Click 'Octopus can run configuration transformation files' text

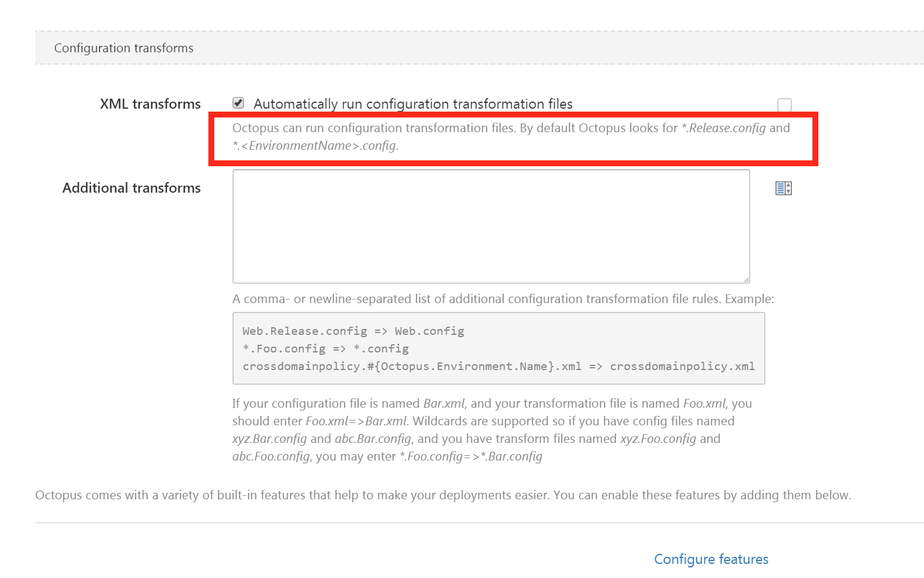[x=374, y=128]
